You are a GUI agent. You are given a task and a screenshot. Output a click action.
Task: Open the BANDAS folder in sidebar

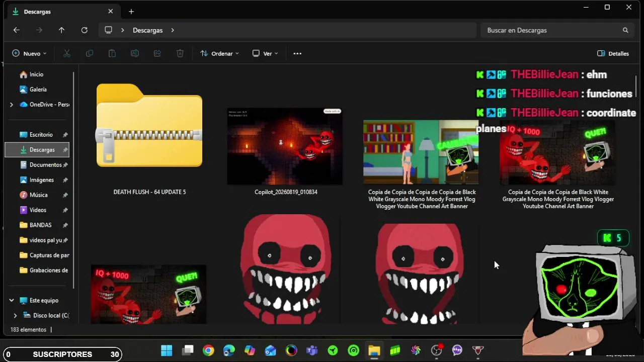click(x=37, y=225)
